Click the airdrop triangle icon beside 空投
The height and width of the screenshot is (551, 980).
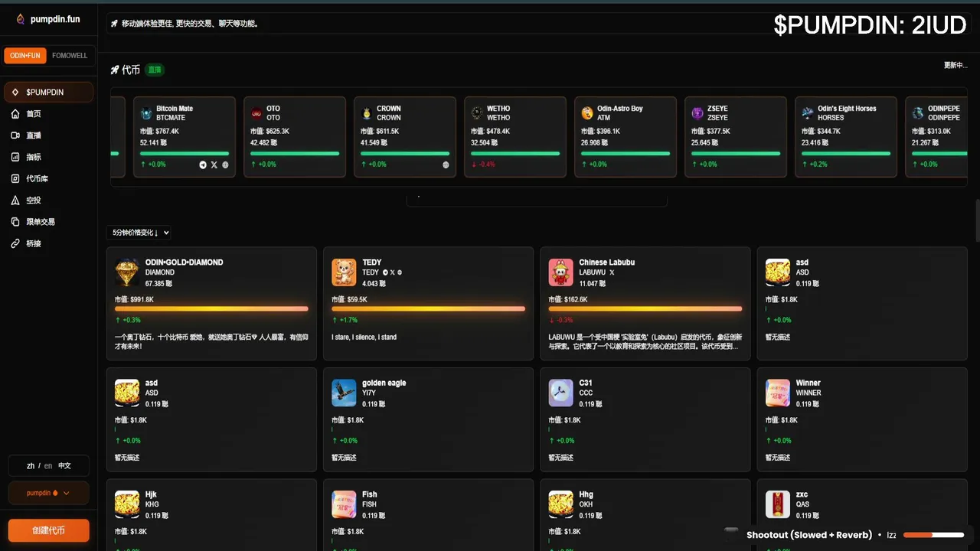pos(15,200)
